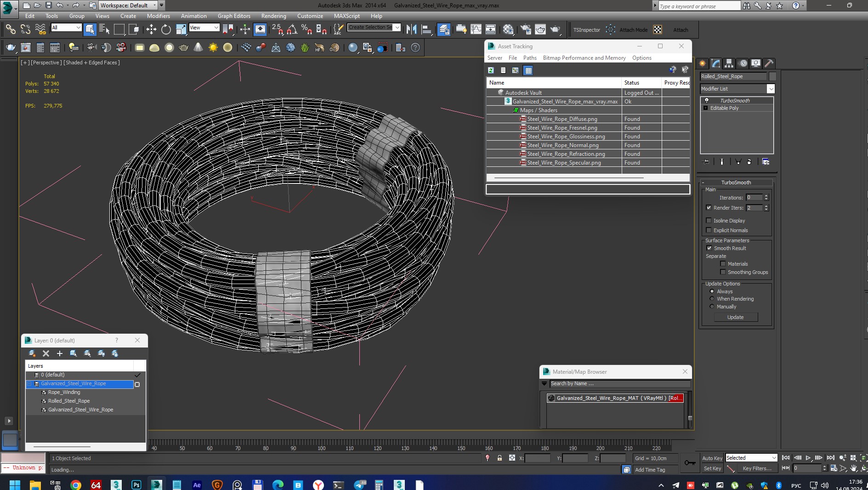Open the Key Filters dialog
The image size is (868, 490).
click(756, 468)
